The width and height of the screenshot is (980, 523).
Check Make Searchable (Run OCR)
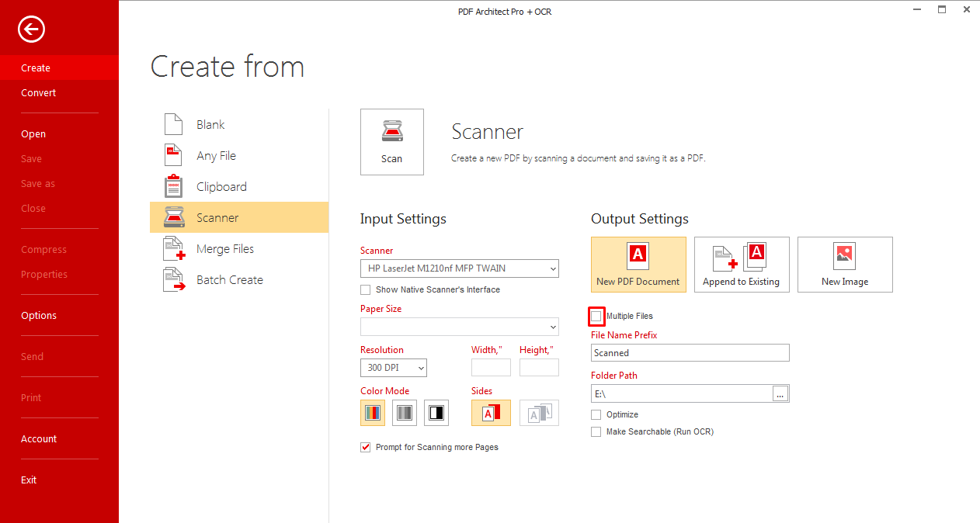(596, 431)
